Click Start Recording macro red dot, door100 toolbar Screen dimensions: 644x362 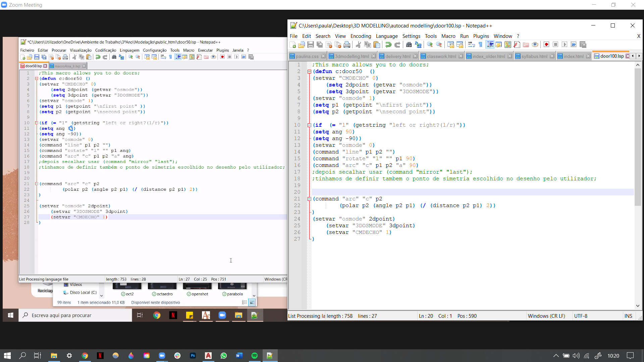546,45
